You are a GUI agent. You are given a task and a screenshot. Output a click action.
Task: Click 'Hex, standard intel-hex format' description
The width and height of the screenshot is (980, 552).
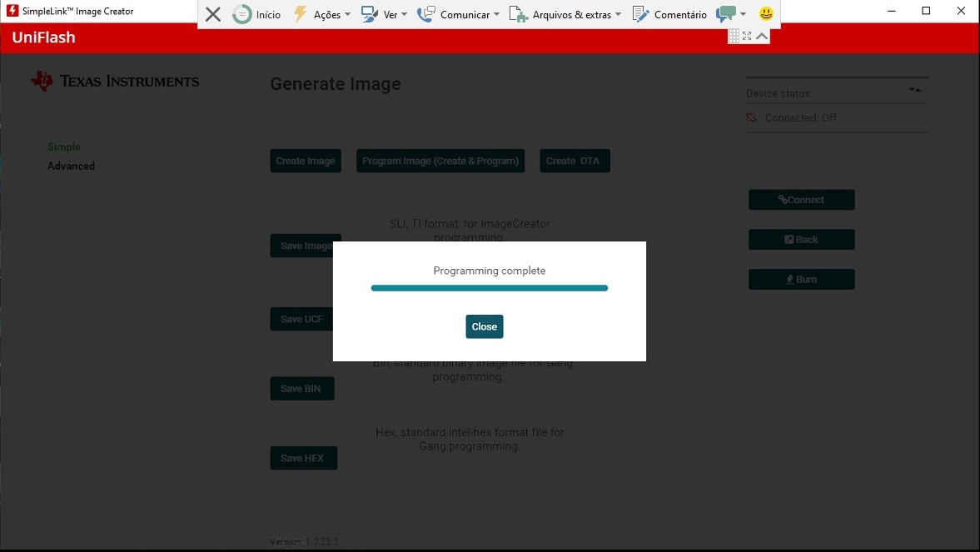(x=470, y=439)
